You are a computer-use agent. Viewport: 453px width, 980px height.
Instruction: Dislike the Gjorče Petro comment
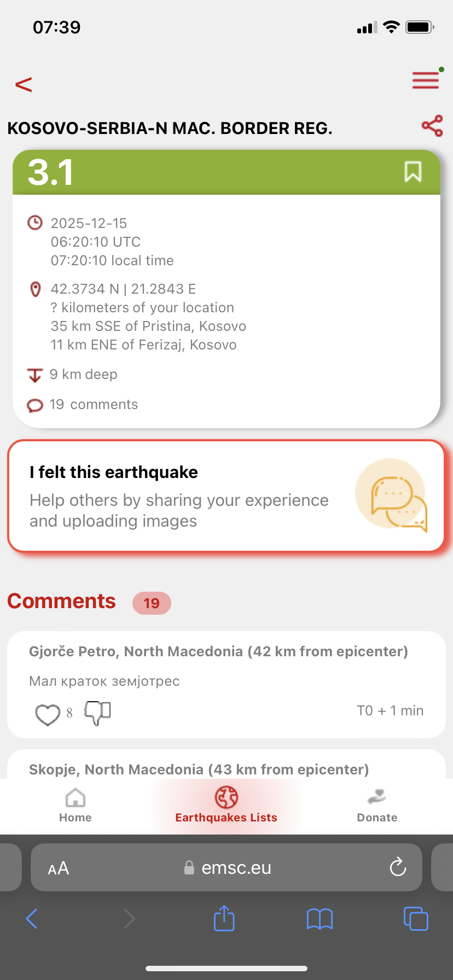[x=97, y=713]
